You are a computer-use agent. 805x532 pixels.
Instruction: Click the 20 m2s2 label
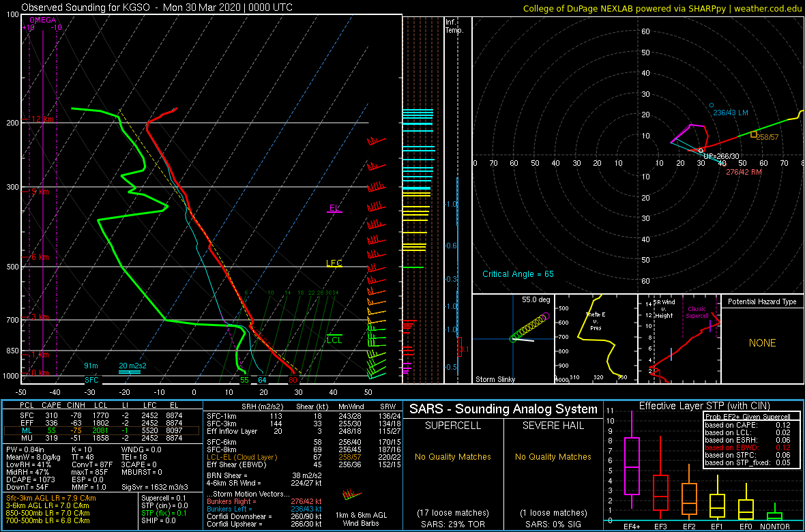coord(132,366)
